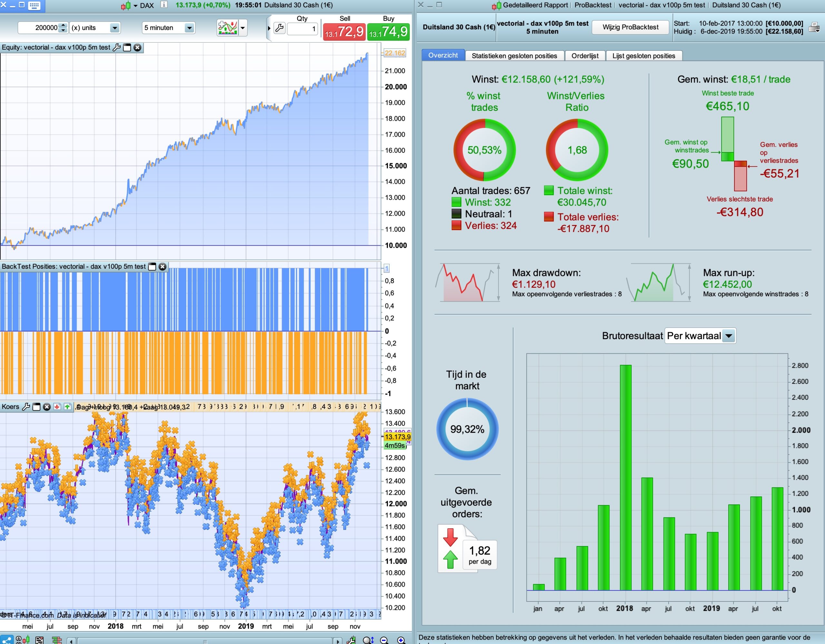The height and width of the screenshot is (644, 825).
Task: Click the zoom-in magnifier on the chart toolbar
Action: coord(401,640)
